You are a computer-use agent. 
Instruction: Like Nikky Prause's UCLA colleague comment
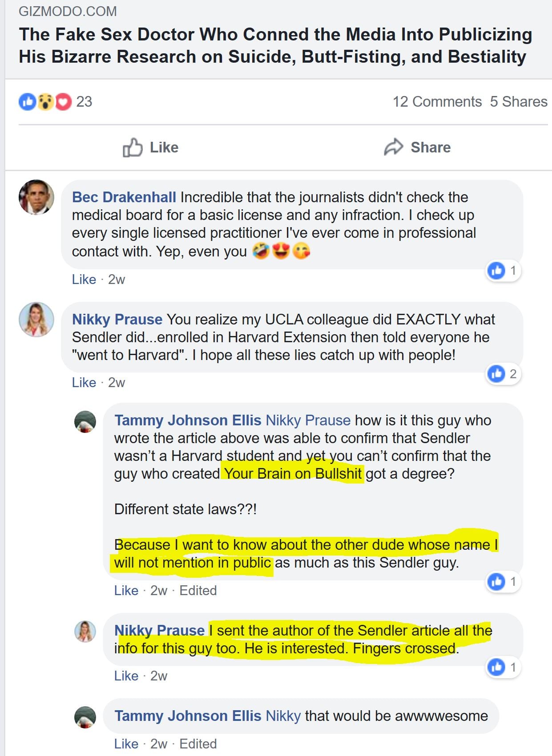[84, 383]
